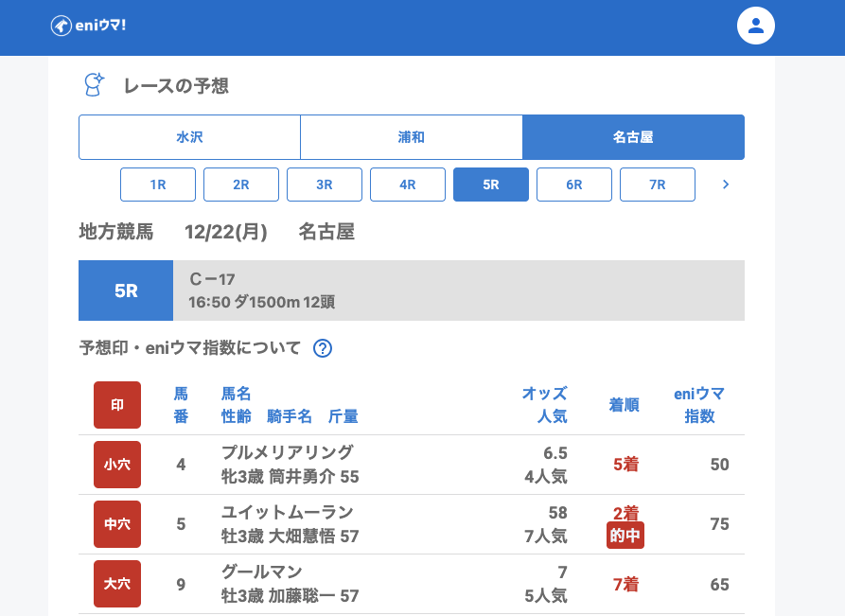845x616 pixels.
Task: Open the user profile account icon
Action: tap(755, 26)
